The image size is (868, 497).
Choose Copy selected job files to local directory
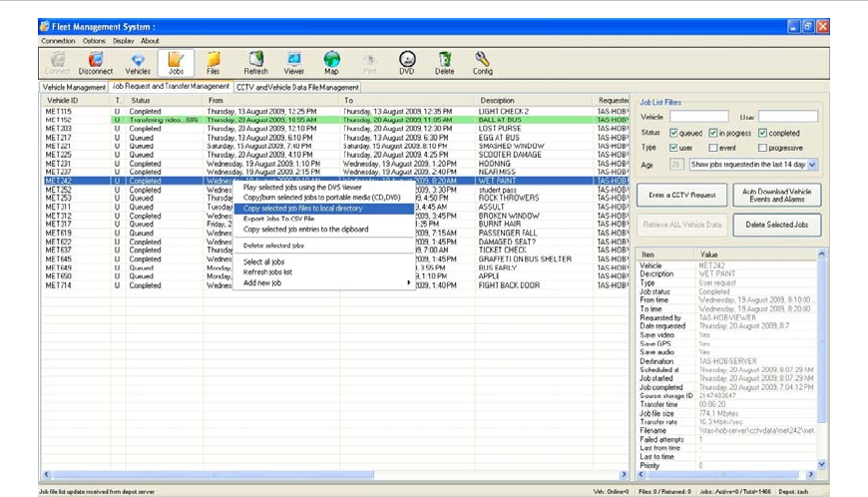(302, 209)
